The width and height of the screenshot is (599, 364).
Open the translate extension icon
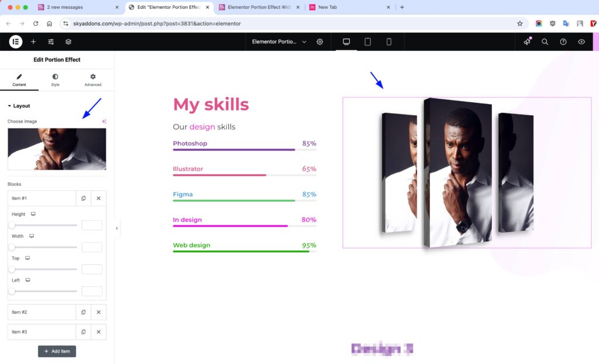point(566,23)
